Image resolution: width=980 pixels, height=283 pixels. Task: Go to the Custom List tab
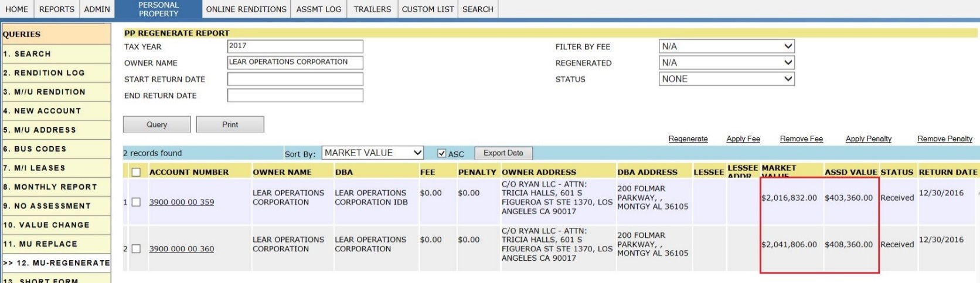(428, 9)
